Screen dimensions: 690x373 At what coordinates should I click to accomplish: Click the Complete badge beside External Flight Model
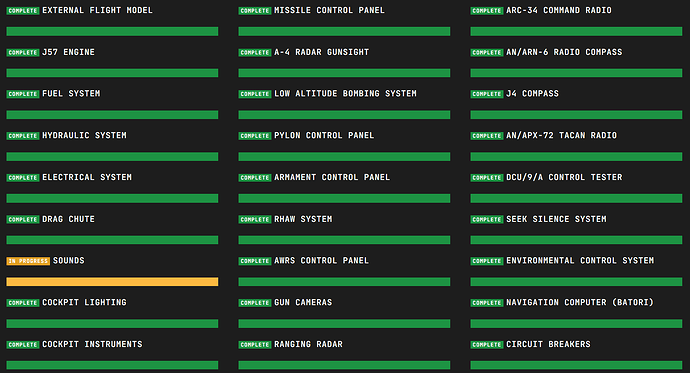click(23, 11)
